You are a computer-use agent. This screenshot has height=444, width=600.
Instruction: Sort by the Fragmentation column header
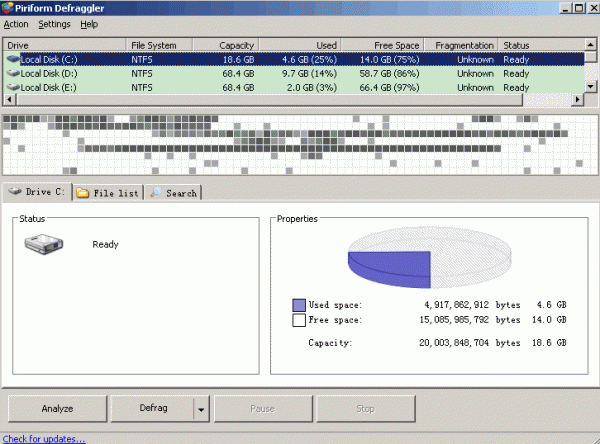461,45
